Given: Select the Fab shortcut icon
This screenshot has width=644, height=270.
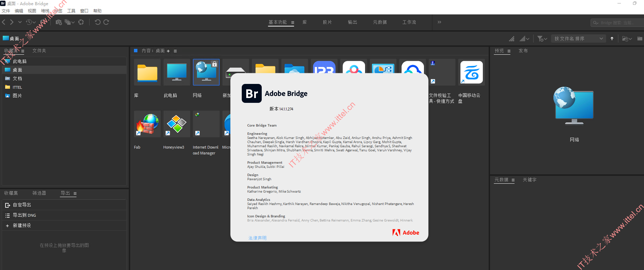Looking at the screenshot, I should (147, 124).
